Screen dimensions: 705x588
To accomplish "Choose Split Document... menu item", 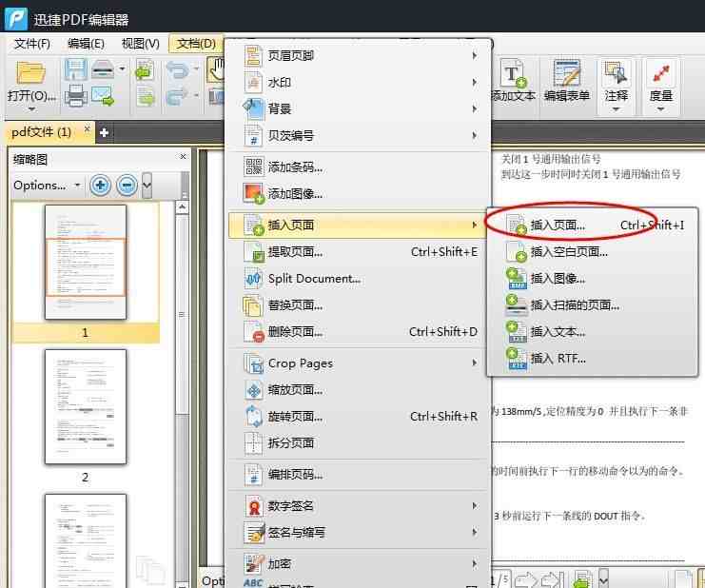I will click(359, 279).
